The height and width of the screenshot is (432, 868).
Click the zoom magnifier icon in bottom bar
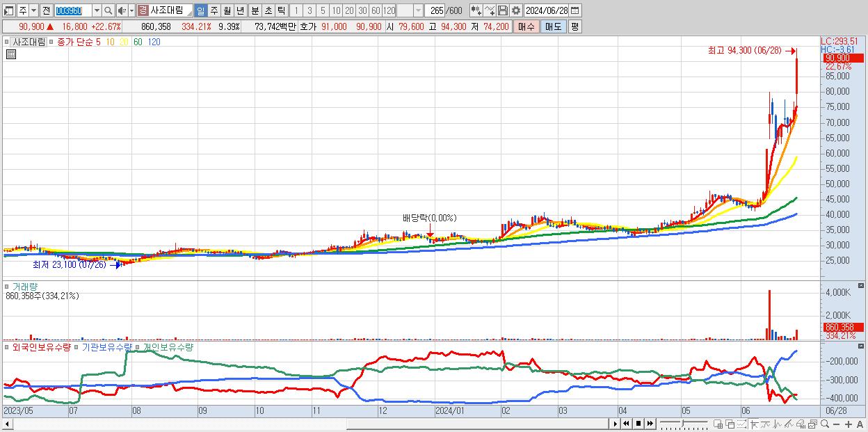tap(825, 424)
